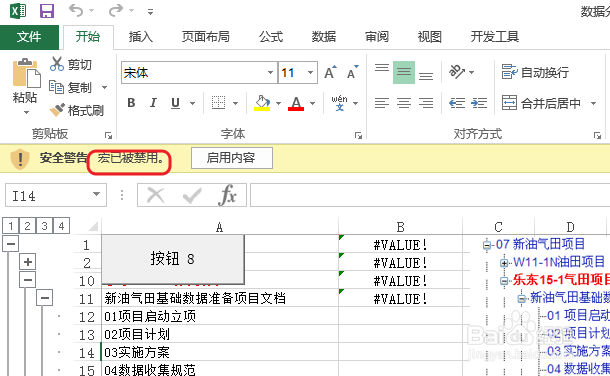The image size is (610, 376).
Task: Center text horizontally
Action: pos(404,103)
